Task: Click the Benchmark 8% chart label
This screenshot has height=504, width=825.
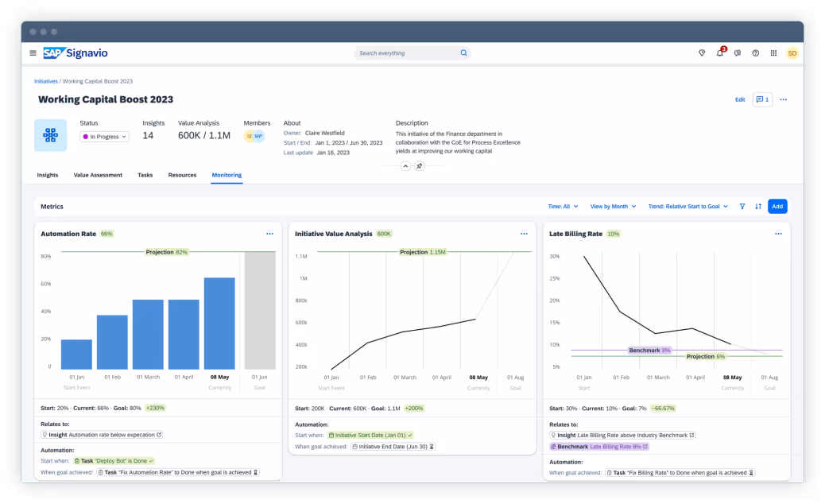Action: click(x=649, y=351)
